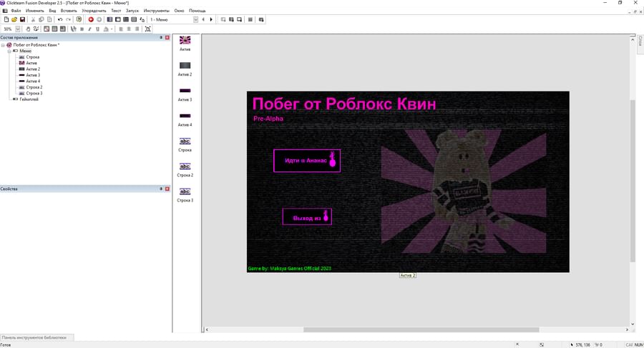Collapse the 'Меню' frame node
The height and width of the screenshot is (348, 644).
point(9,51)
